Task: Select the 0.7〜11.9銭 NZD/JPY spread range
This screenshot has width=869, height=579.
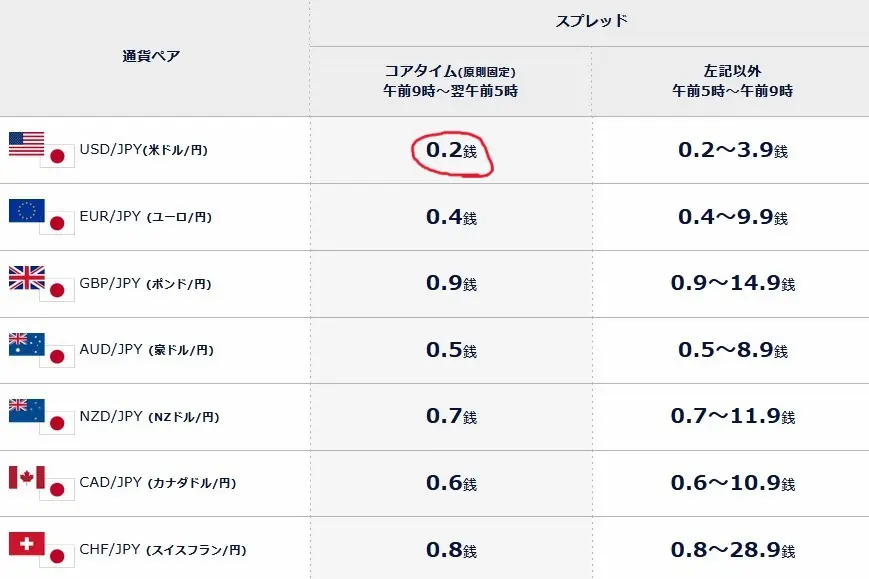Action: click(x=731, y=417)
